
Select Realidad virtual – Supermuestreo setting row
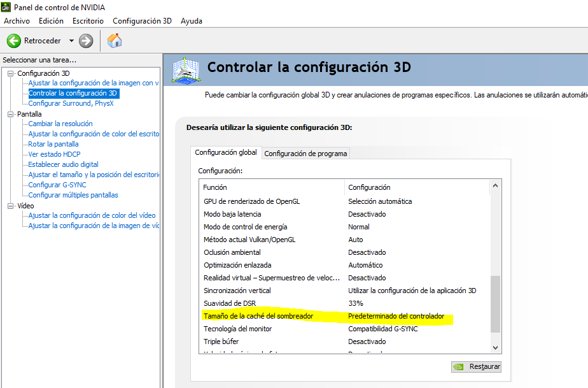coord(345,278)
